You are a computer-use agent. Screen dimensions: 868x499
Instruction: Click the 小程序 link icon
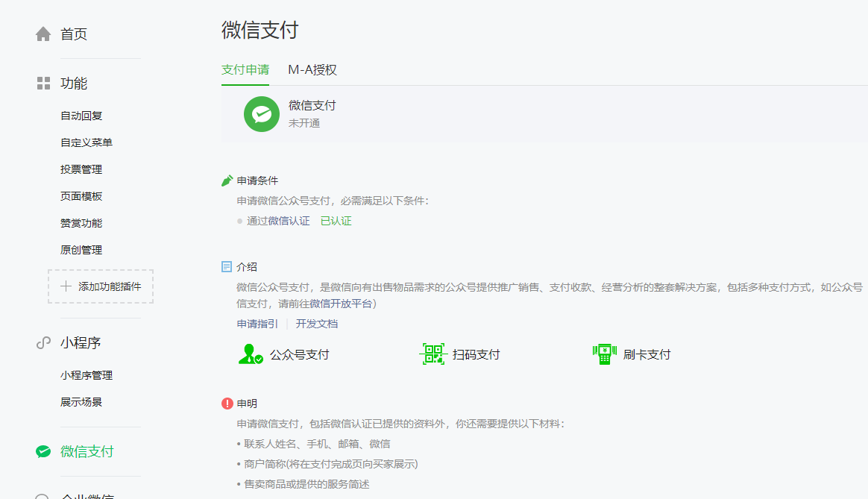coord(43,343)
